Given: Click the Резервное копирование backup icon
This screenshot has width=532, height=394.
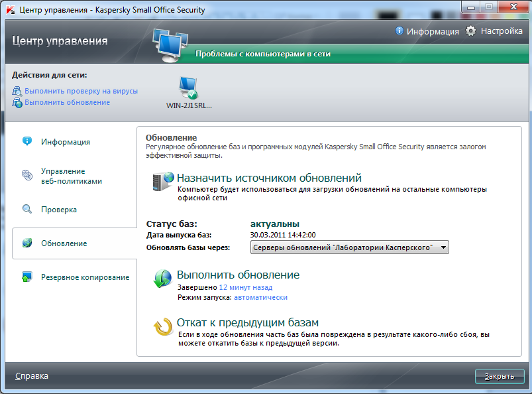Looking at the screenshot, I should [x=27, y=277].
